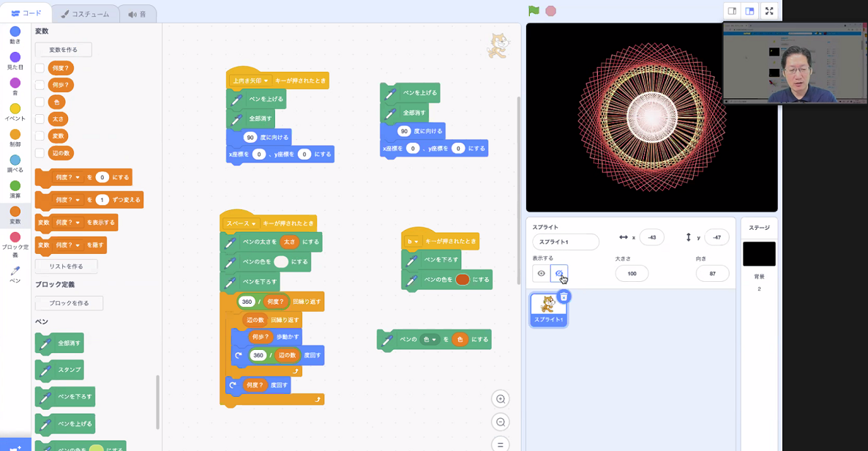Click the 変数を作る button

pyautogui.click(x=63, y=50)
